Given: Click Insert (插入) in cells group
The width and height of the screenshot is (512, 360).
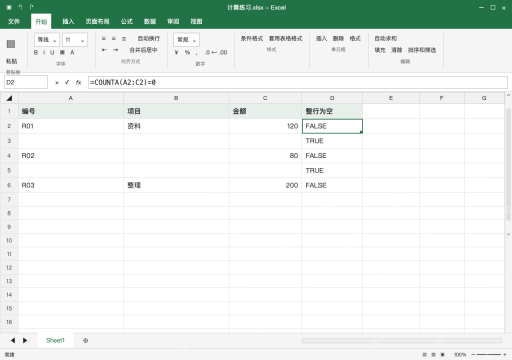Looking at the screenshot, I should pyautogui.click(x=321, y=39).
